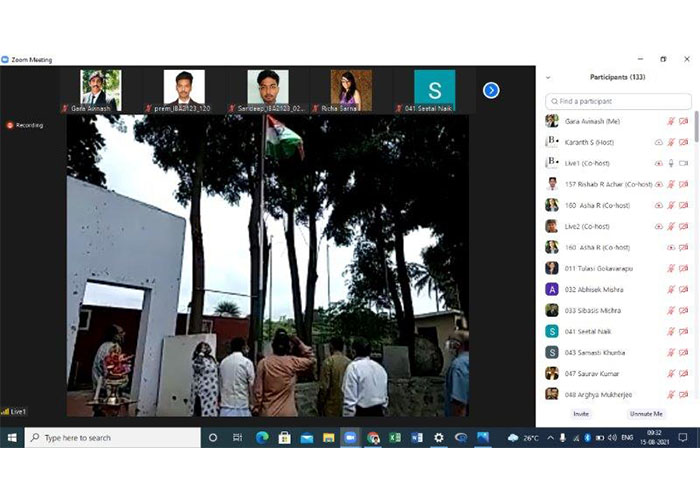
Task: Click muted microphone icon for Gara Avinash
Action: point(671,121)
